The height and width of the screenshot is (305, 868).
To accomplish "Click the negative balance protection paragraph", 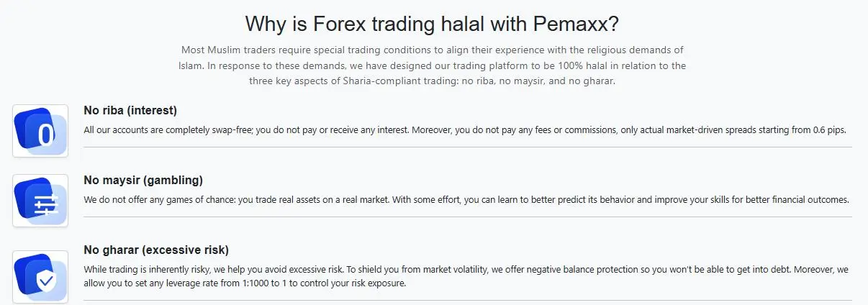I will click(x=466, y=276).
